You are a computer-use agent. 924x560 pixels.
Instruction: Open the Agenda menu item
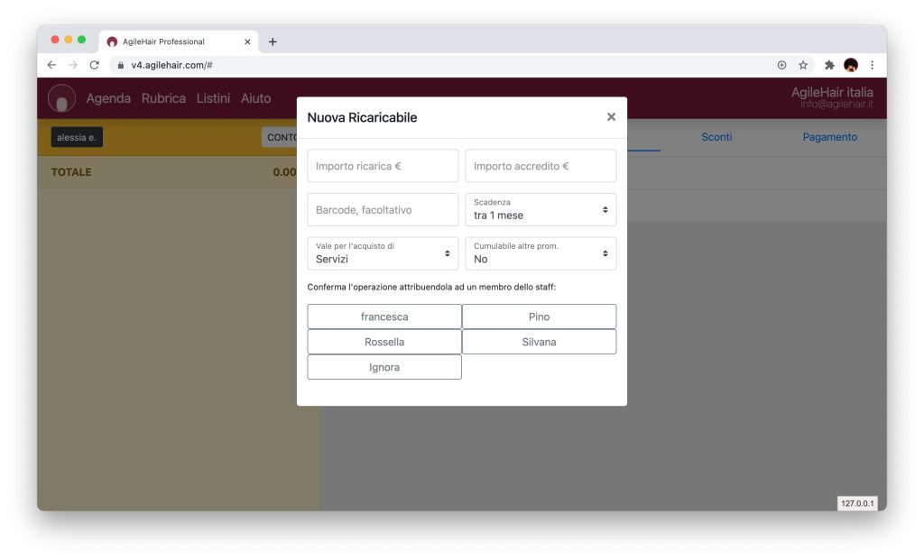(x=108, y=98)
